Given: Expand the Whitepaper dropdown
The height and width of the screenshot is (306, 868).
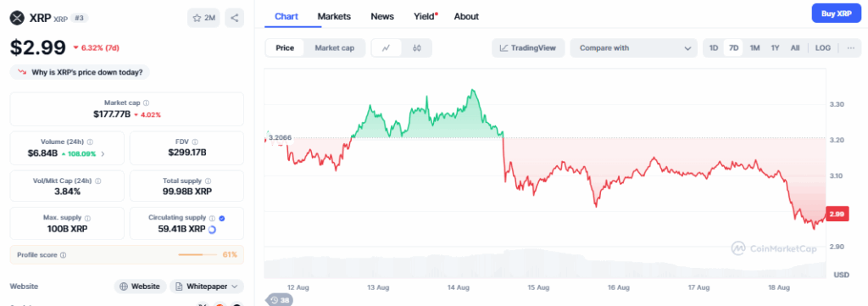Looking at the screenshot, I should [x=207, y=286].
